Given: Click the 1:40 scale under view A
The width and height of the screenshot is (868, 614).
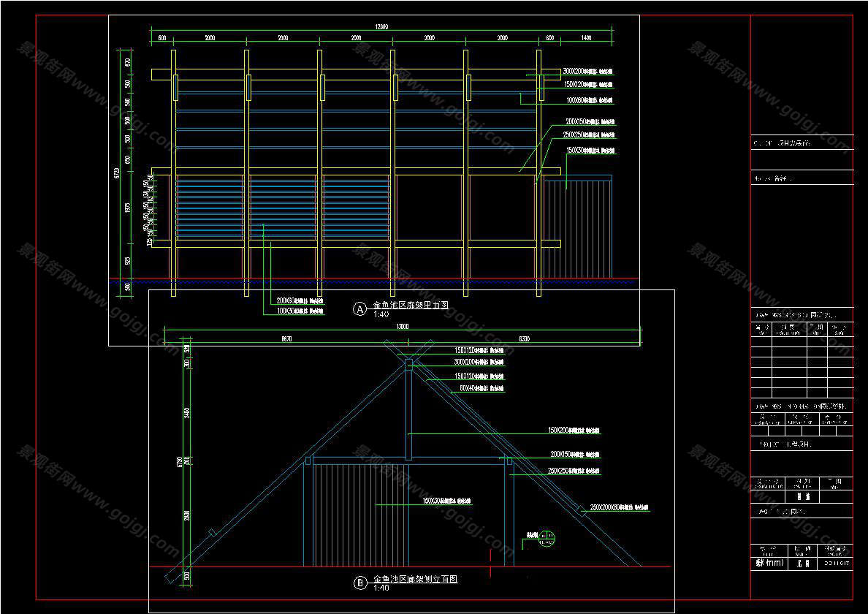Looking at the screenshot, I should point(381,314).
